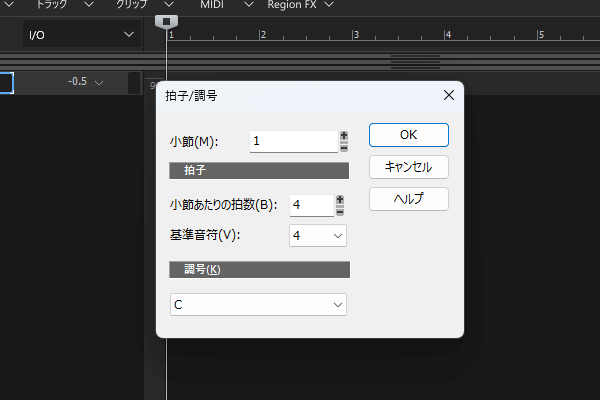Open the I/O track control dropdown
Viewport: 600px width, 400px height.
click(x=82, y=35)
